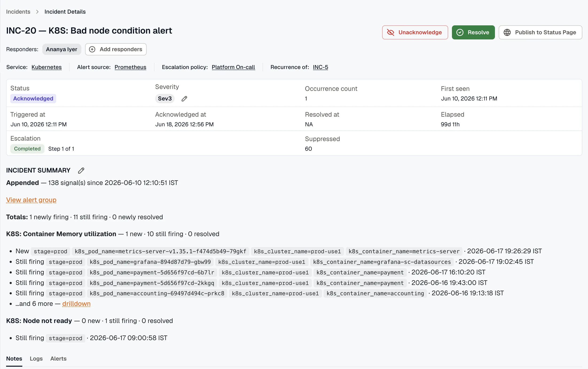Viewport: 588px width, 369px height.
Task: Click the Ananya Iyer responder chip
Action: [x=62, y=49]
